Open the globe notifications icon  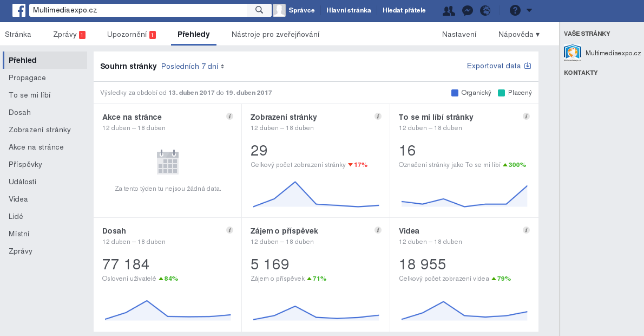(x=485, y=10)
